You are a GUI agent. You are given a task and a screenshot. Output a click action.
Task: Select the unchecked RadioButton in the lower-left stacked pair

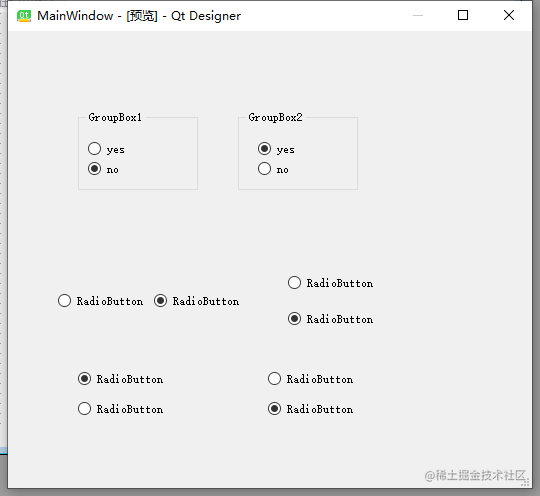pos(121,409)
